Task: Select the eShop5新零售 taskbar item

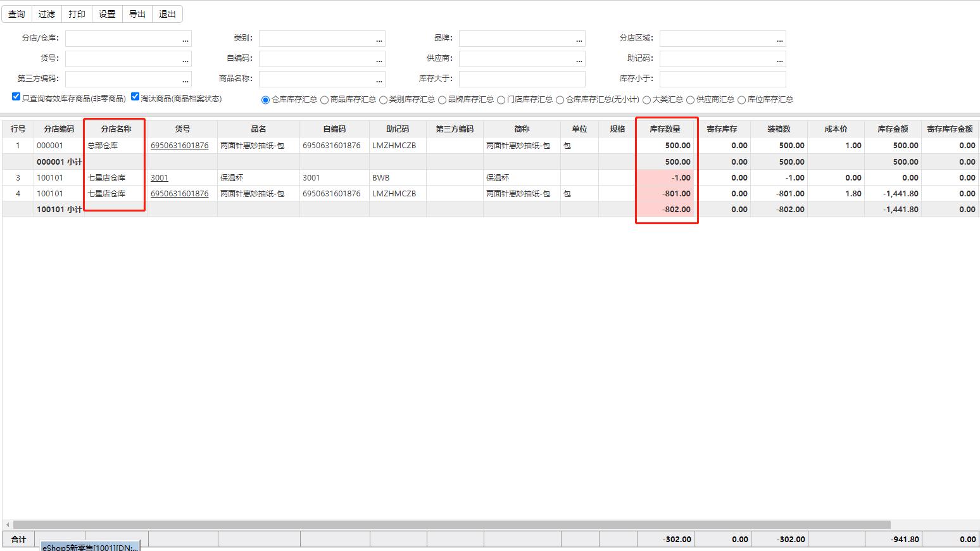Action: point(89,545)
